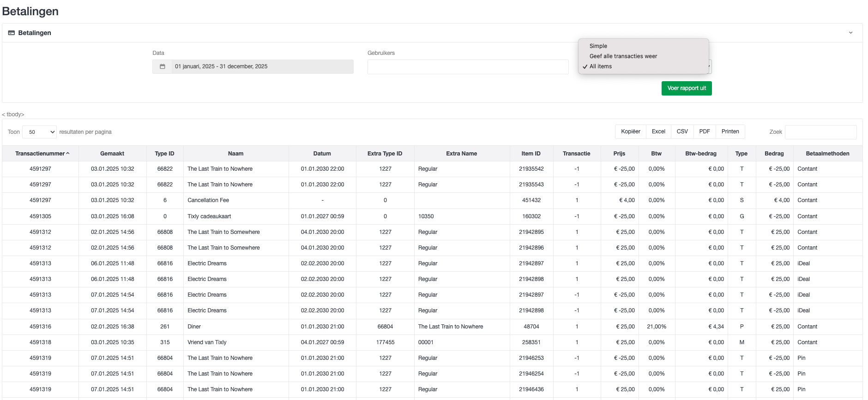Sort by the Transactie column header
The height and width of the screenshot is (400, 868).
coord(577,154)
